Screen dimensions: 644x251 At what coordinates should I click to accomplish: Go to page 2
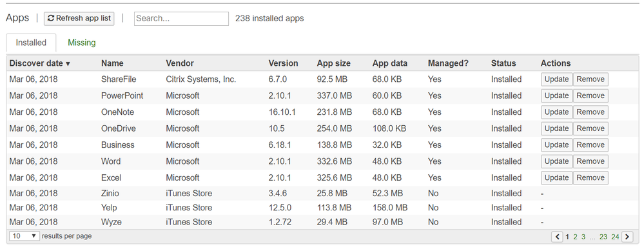coord(576,237)
